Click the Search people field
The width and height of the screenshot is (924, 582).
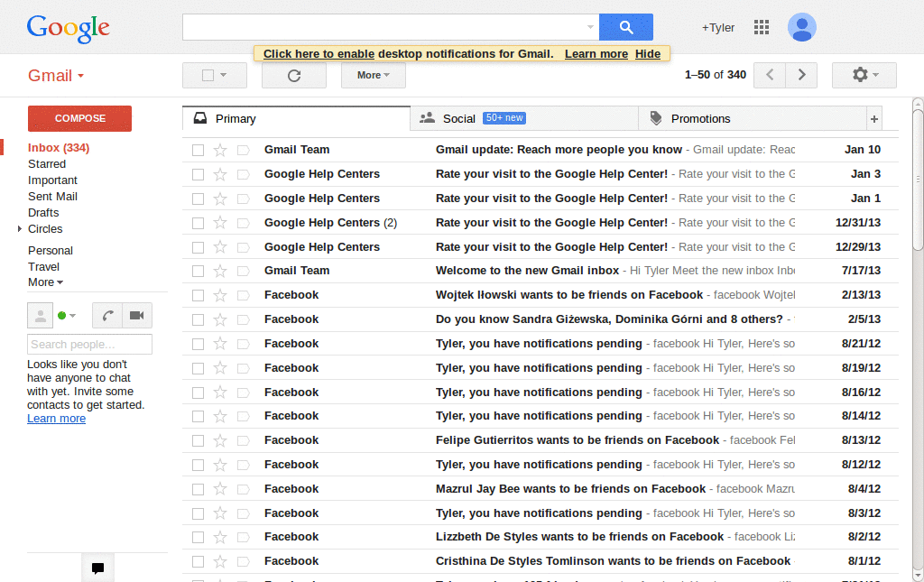pyautogui.click(x=89, y=345)
